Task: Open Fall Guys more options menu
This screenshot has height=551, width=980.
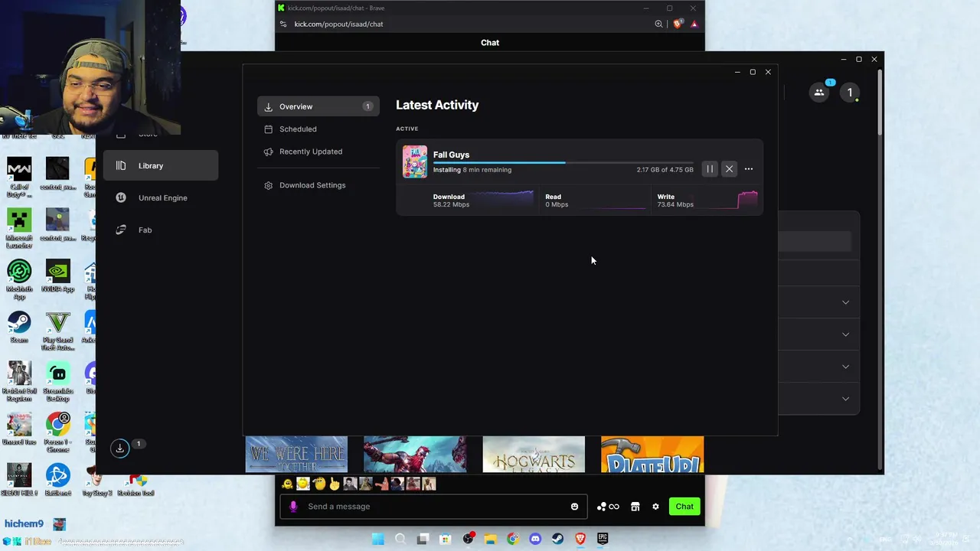Action: 749,169
